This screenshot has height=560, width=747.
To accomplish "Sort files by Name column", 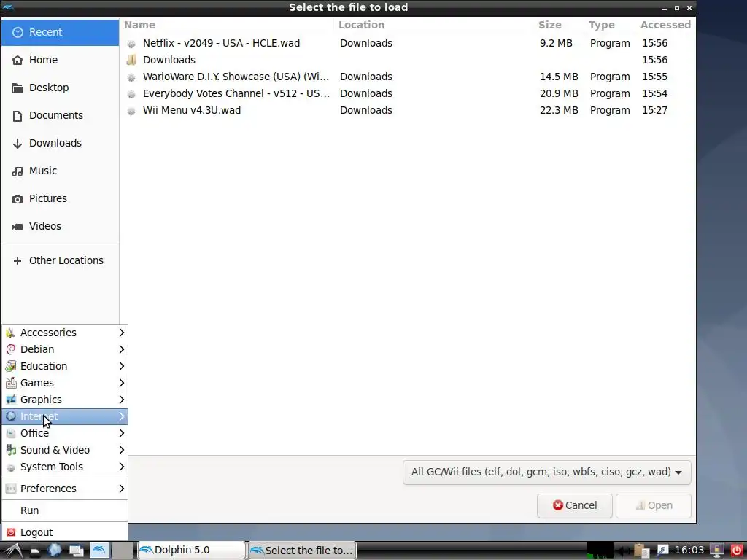I will click(139, 25).
